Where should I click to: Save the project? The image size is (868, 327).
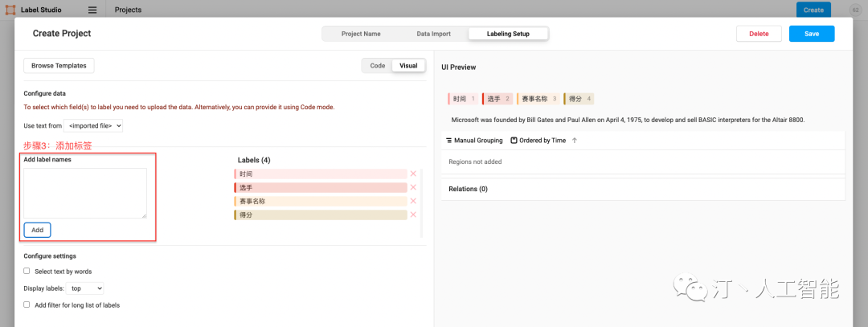(812, 34)
